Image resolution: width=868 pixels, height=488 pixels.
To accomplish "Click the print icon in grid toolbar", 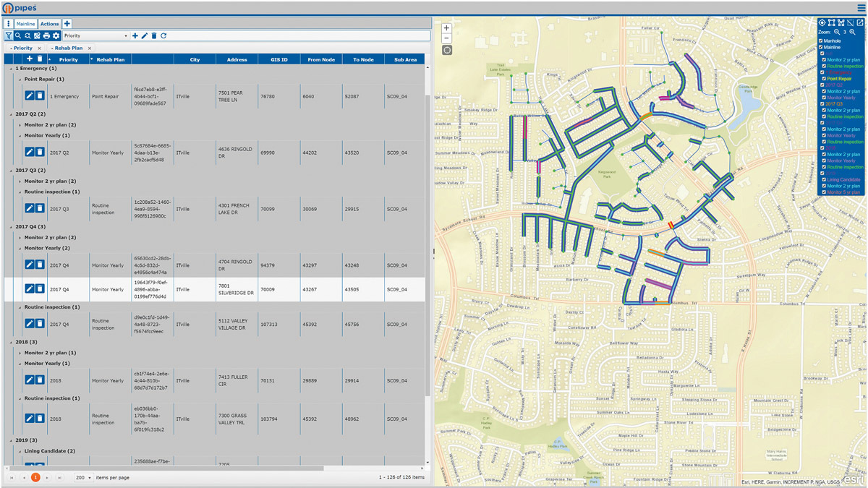I will click(46, 35).
